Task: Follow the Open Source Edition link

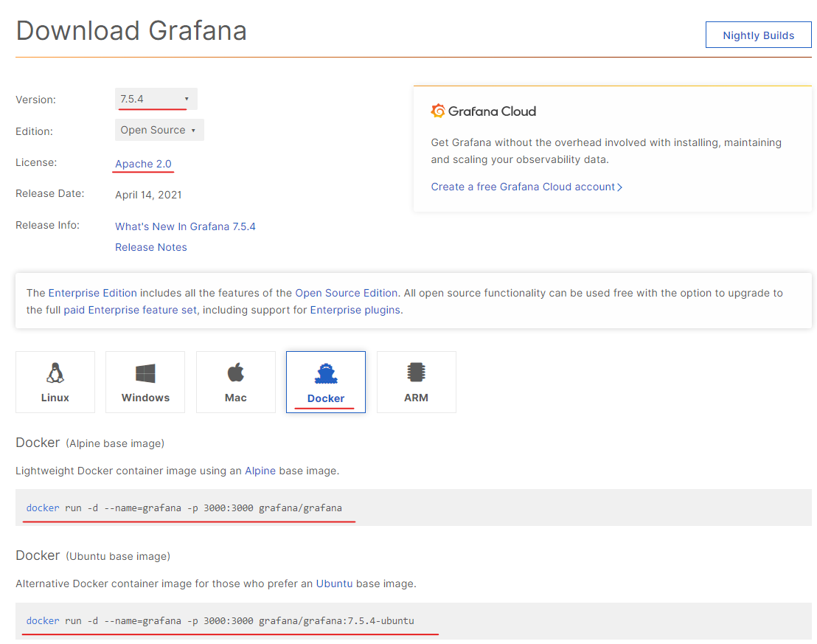Action: tap(347, 293)
